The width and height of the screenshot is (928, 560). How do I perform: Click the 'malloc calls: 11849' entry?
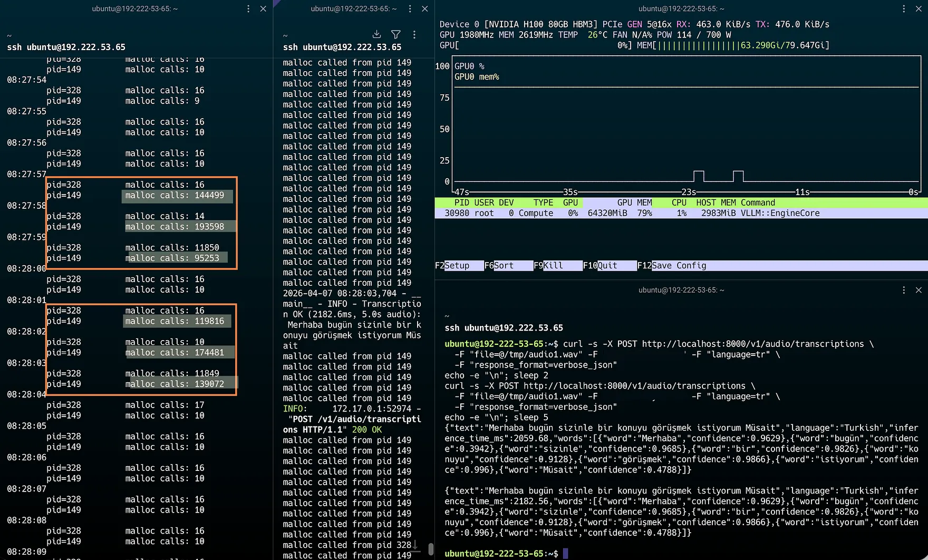tap(172, 374)
